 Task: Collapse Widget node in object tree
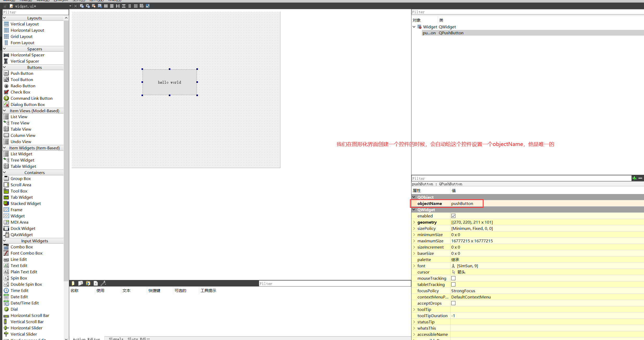coord(414,27)
